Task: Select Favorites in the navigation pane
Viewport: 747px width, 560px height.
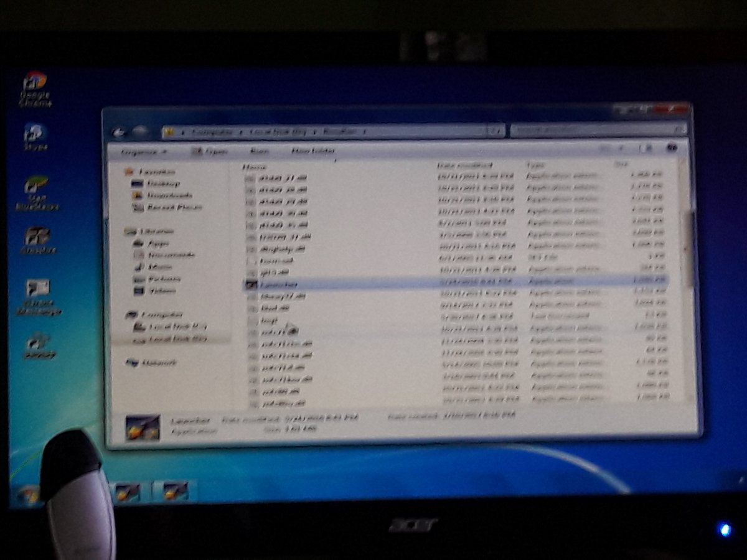Action: [x=150, y=171]
